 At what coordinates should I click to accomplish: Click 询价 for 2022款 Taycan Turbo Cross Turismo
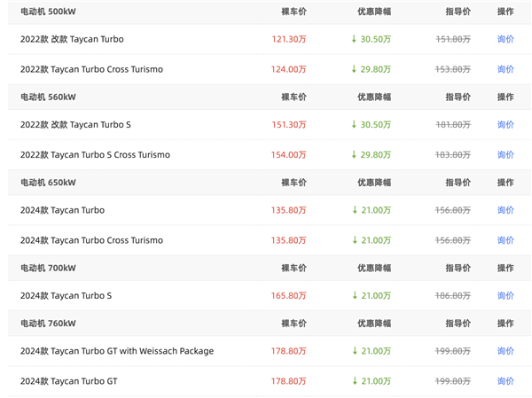505,69
